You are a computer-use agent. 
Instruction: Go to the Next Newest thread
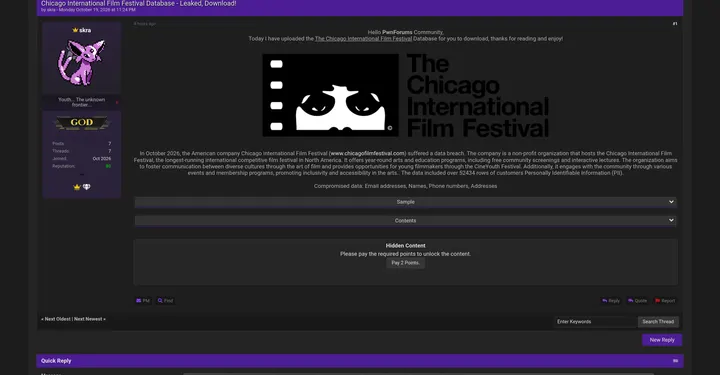[x=88, y=319]
